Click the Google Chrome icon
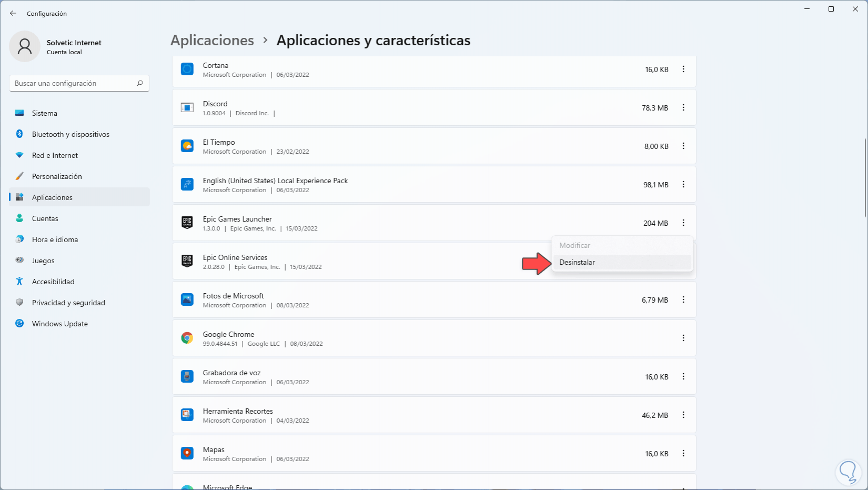 coord(187,338)
